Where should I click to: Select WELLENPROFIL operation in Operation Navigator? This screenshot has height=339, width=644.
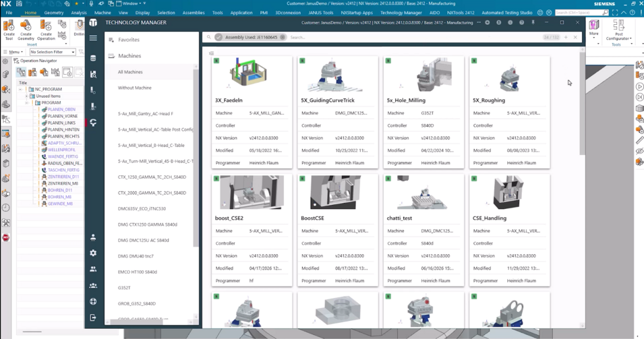(x=61, y=150)
